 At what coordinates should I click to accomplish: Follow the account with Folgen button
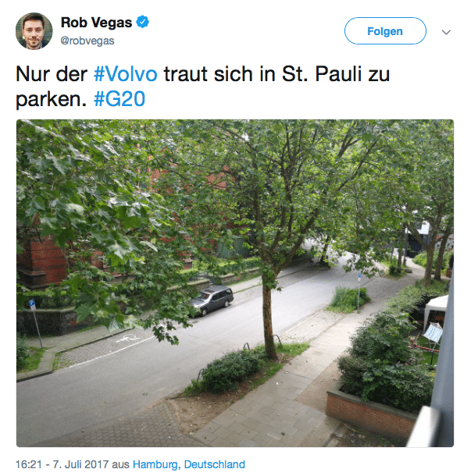tap(385, 31)
